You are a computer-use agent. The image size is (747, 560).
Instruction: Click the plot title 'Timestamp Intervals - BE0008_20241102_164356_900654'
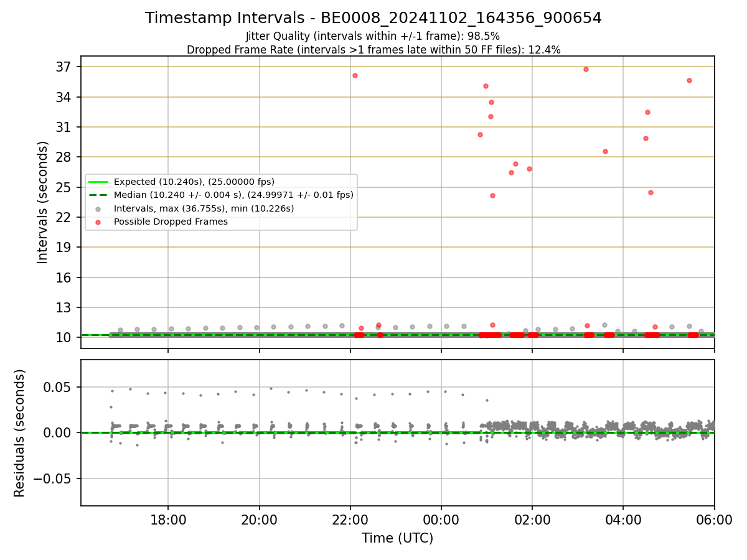[374, 18]
